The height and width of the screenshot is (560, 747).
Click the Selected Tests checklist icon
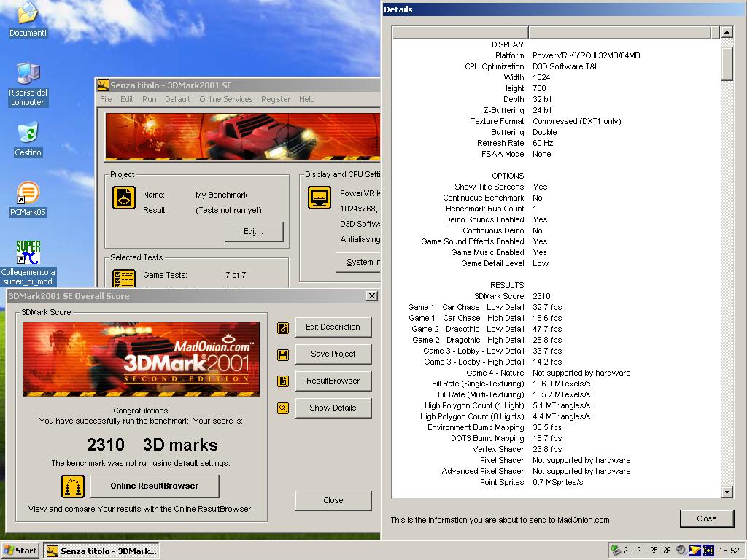(x=124, y=279)
